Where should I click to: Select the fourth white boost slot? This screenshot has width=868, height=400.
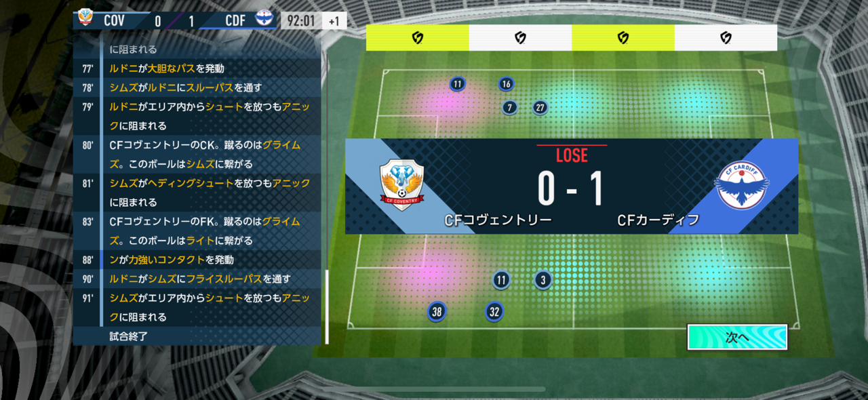coord(726,38)
